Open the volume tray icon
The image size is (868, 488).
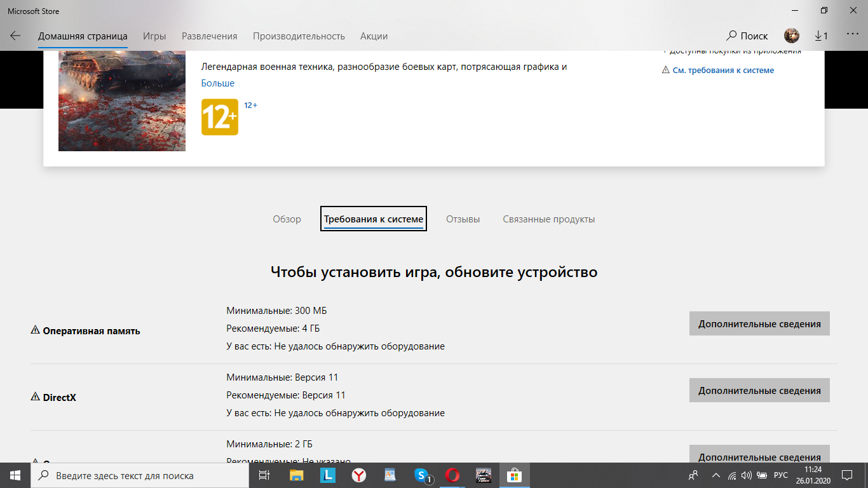coord(747,475)
